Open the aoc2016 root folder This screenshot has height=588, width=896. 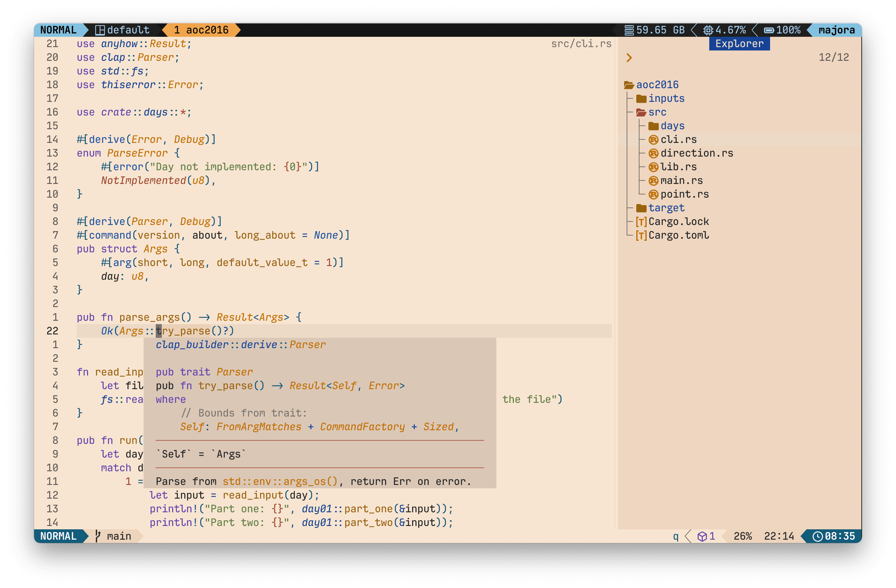pyautogui.click(x=657, y=85)
